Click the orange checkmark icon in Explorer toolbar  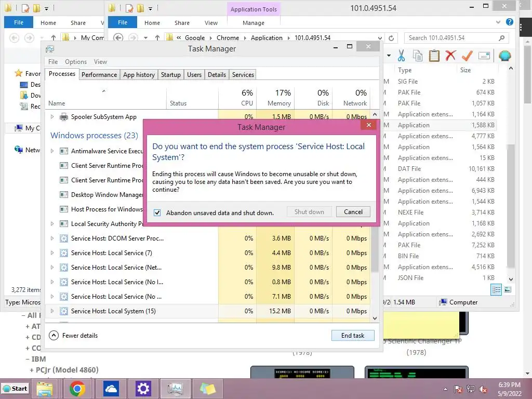[x=467, y=55]
